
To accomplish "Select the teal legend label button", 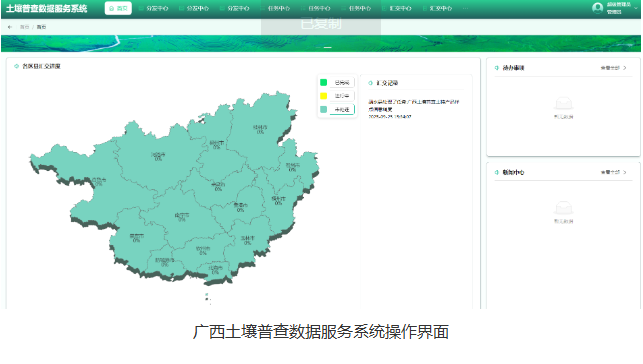I will 342,109.
